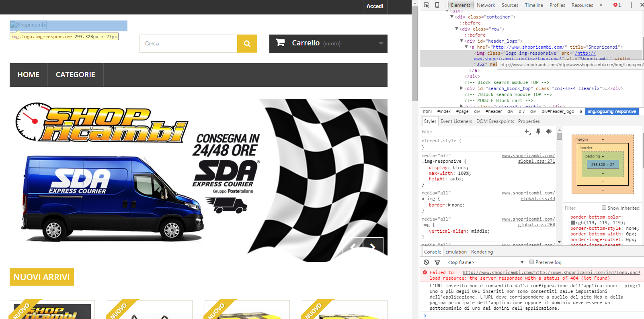Image resolution: width=644 pixels, height=319 pixels.
Task: Collapse the anchor Shopricambi node
Action: point(466,47)
